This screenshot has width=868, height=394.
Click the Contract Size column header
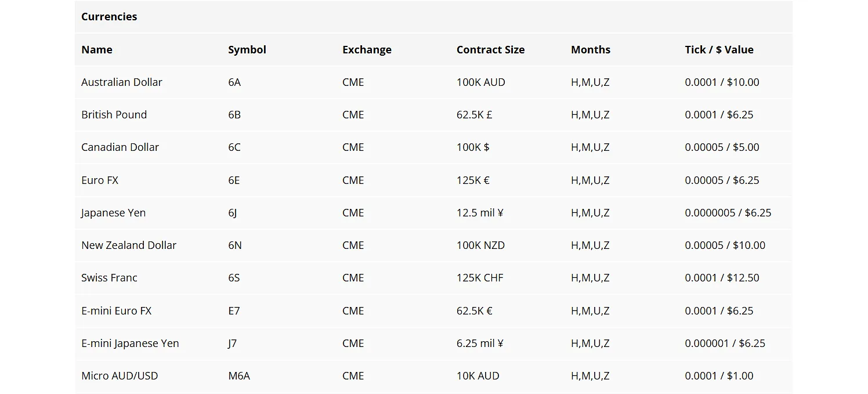click(x=490, y=50)
